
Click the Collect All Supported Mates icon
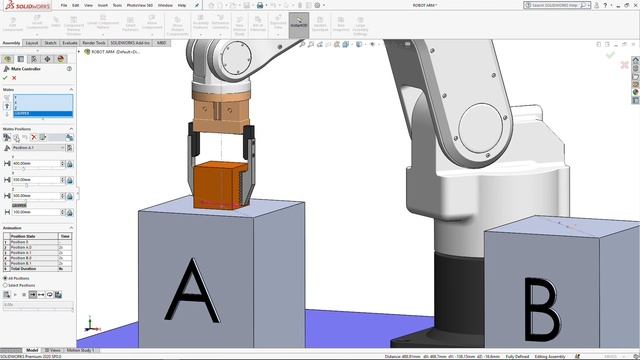7,98
